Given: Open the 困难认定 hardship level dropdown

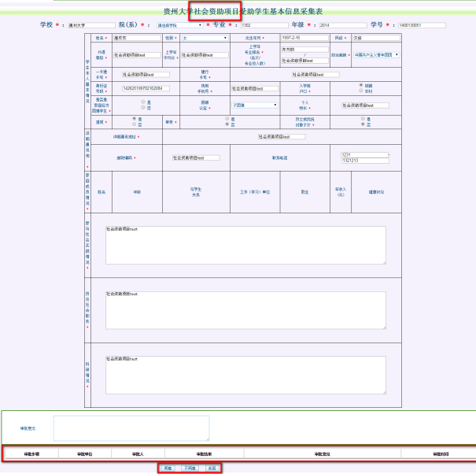Looking at the screenshot, I should tap(254, 106).
